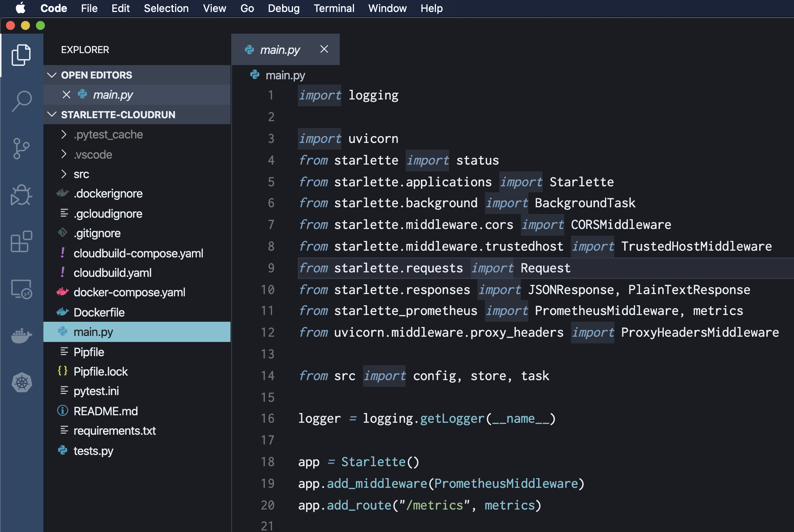
Task: Click the git icon beside .gitignore
Action: tap(62, 233)
